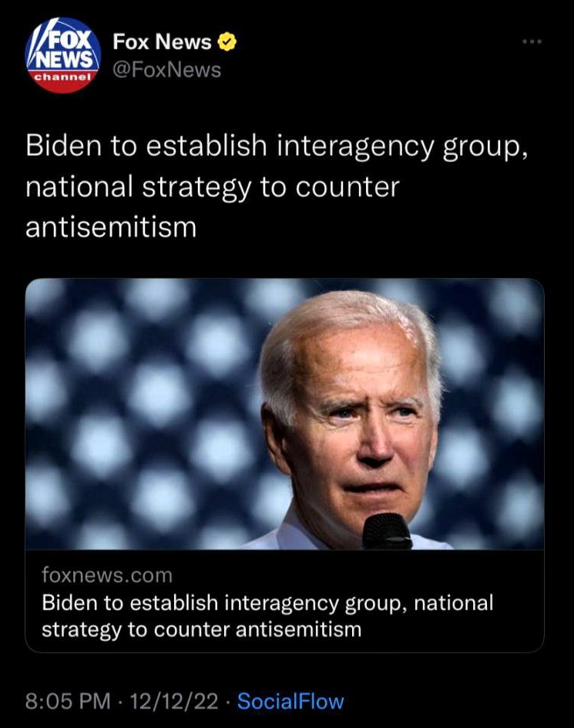This screenshot has width=574, height=728.
Task: Click the foxnews.com domain label
Action: [x=107, y=575]
